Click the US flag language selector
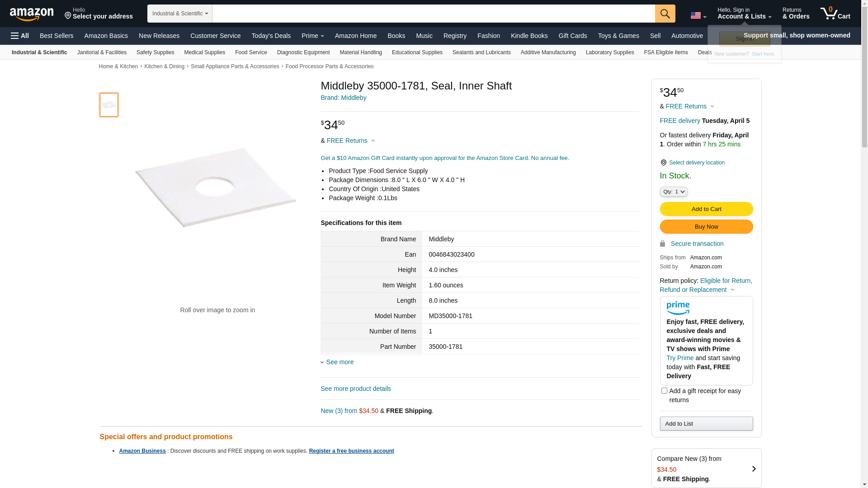This screenshot has height=488, width=868. point(698,15)
